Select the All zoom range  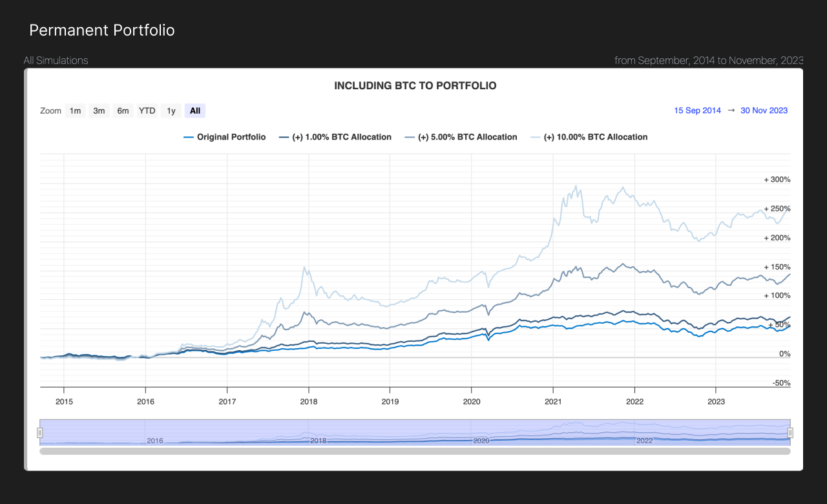point(195,110)
